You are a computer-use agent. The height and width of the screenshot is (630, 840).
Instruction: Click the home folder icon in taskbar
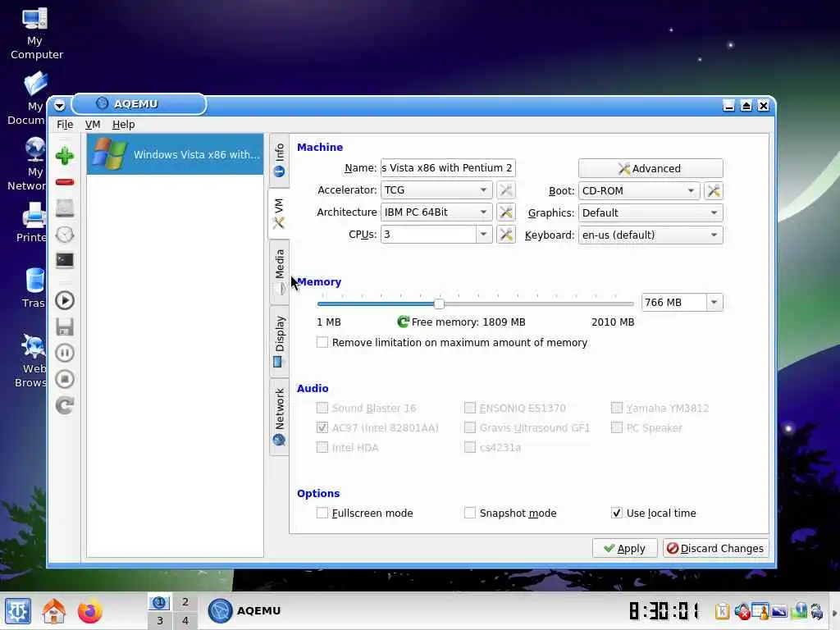(53, 610)
